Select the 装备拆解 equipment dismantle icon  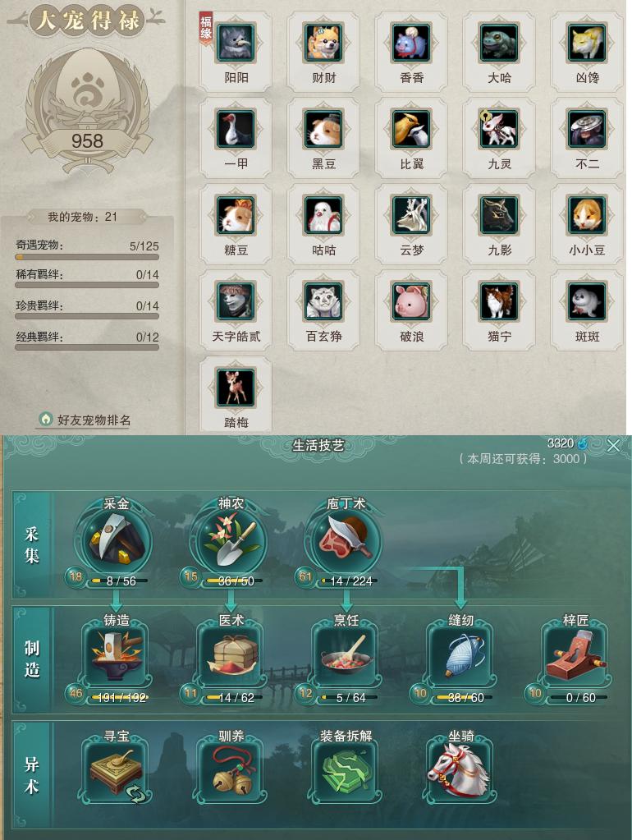(x=346, y=769)
